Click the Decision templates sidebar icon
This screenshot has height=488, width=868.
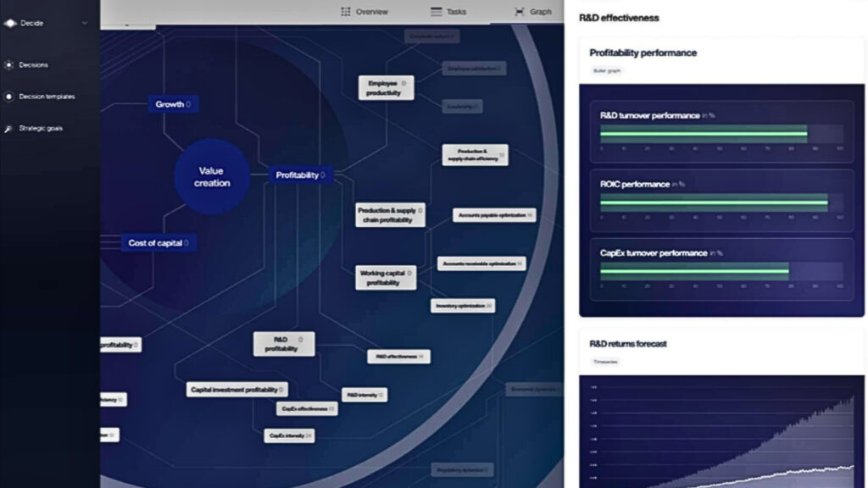pos(9,97)
